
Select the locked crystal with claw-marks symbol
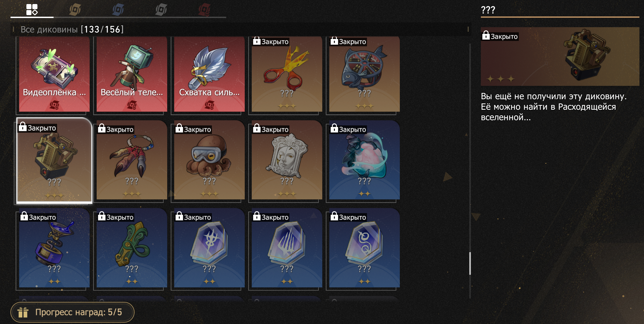coord(287,248)
